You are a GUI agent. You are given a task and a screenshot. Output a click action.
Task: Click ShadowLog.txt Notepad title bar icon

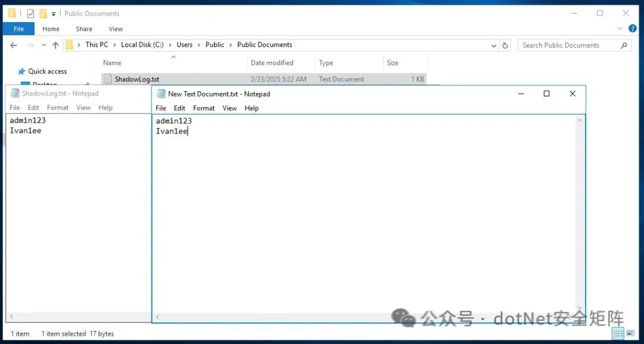[15, 93]
